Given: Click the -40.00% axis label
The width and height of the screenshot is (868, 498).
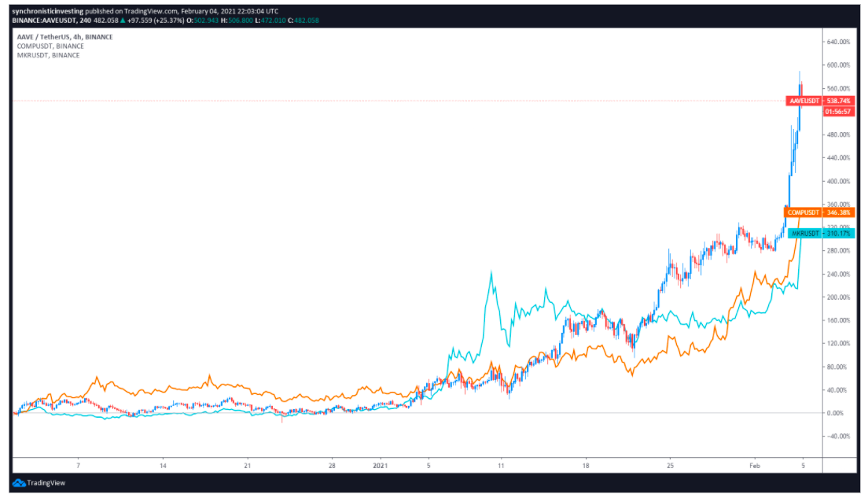Looking at the screenshot, I should pyautogui.click(x=837, y=436).
